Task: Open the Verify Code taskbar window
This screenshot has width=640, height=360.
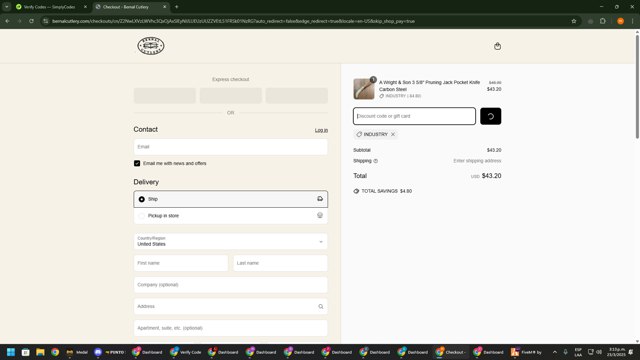Action: pos(186,352)
